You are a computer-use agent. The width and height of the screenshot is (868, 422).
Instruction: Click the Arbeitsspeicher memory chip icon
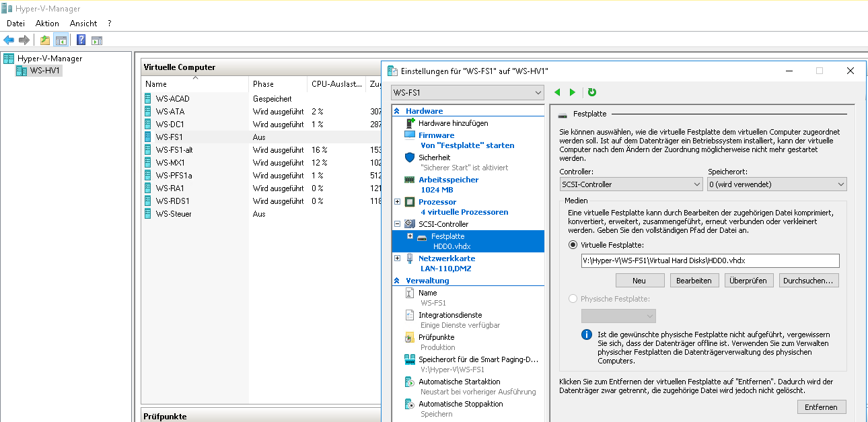[410, 180]
